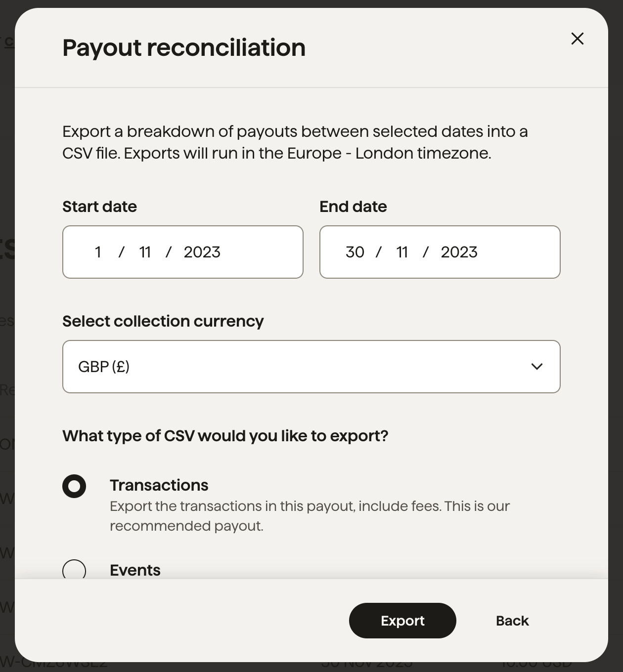
Task: Click the end date month field
Action: pyautogui.click(x=402, y=252)
